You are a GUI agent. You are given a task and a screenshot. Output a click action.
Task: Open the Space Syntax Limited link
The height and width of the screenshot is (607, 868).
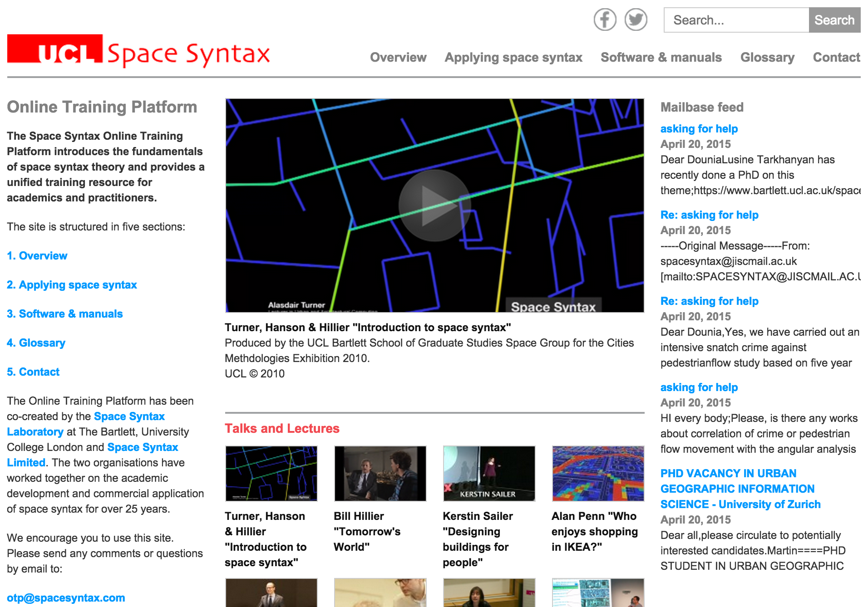[143, 447]
